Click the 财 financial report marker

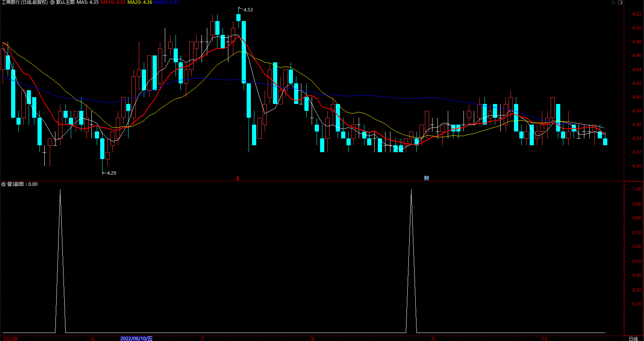tap(426, 178)
